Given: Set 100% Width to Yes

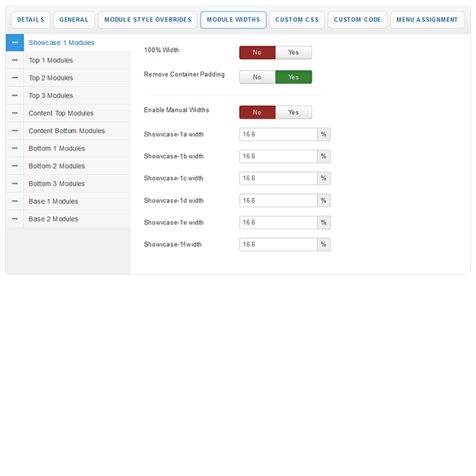Looking at the screenshot, I should 294,53.
